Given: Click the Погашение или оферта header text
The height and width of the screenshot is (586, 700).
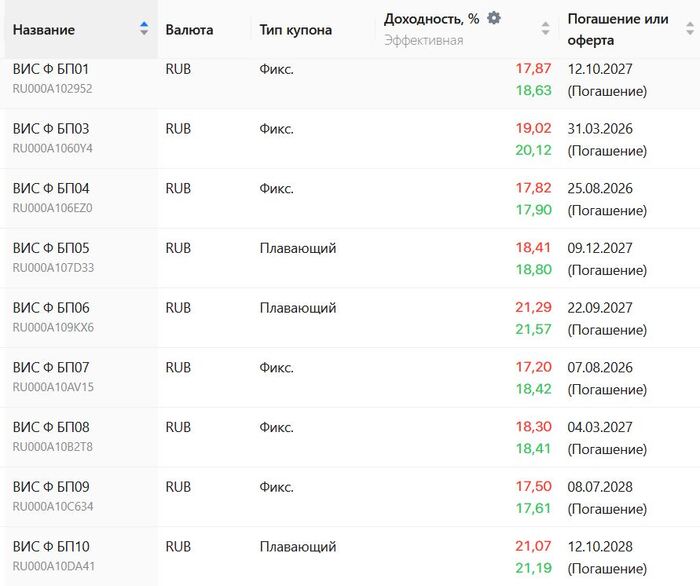Looking at the screenshot, I should pyautogui.click(x=618, y=30).
